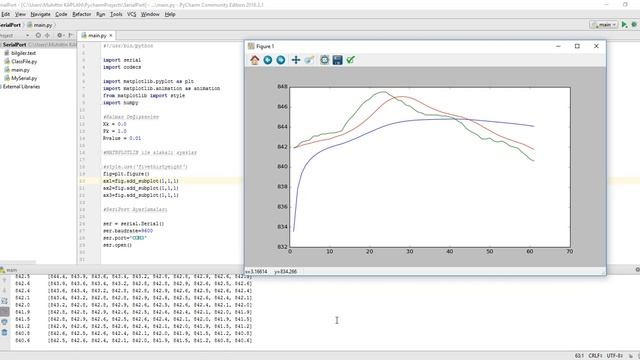This screenshot has width=640, height=360.
Task: Close the main.py editor tab
Action: click(111, 36)
